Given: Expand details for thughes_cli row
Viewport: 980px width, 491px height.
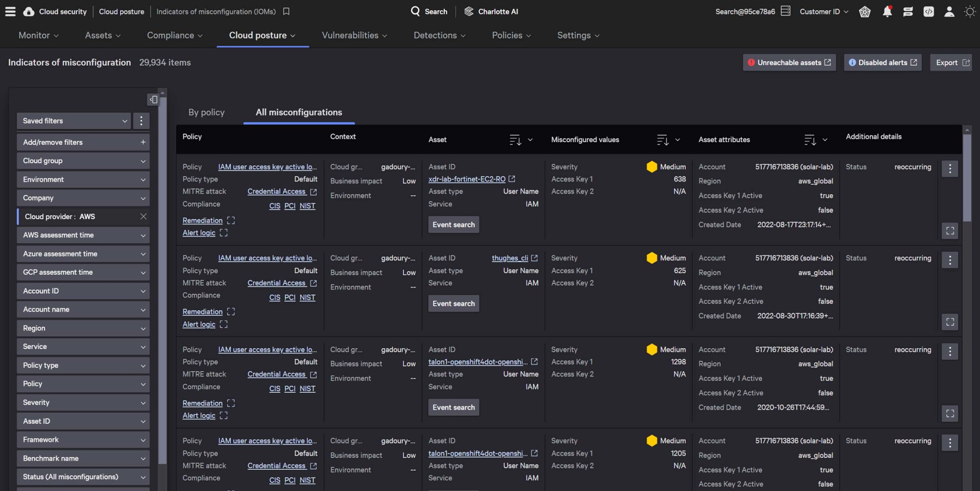Looking at the screenshot, I should pos(950,322).
